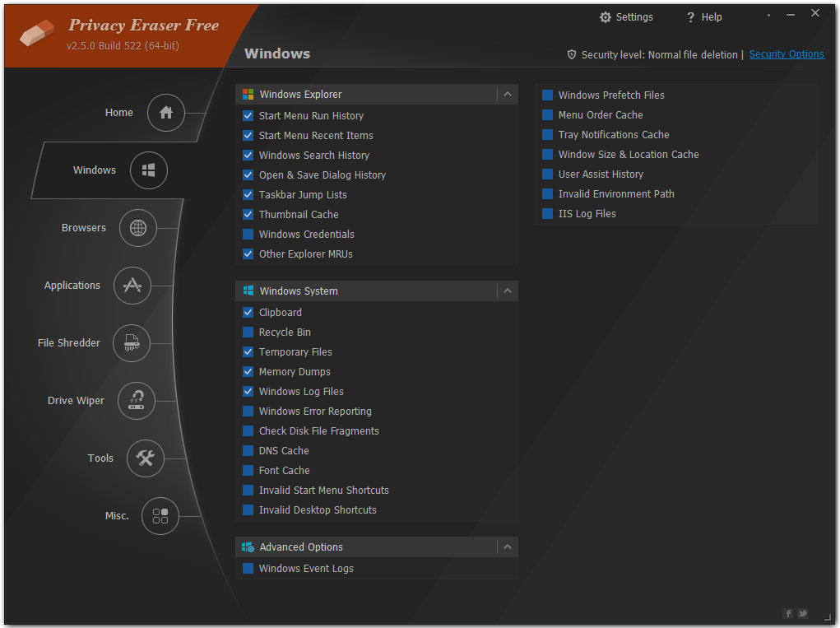Open Security Options link
The height and width of the screenshot is (628, 840).
point(787,54)
